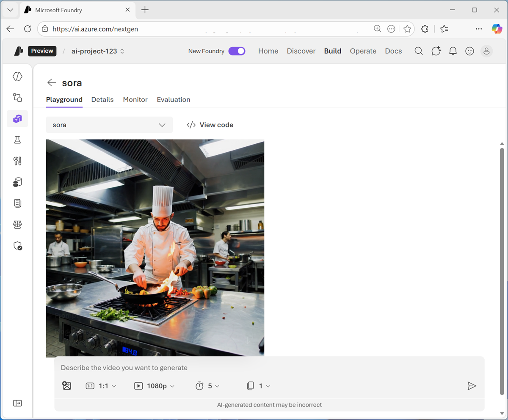
Task: Select the Agents icon in the left sidebar
Action: click(17, 97)
